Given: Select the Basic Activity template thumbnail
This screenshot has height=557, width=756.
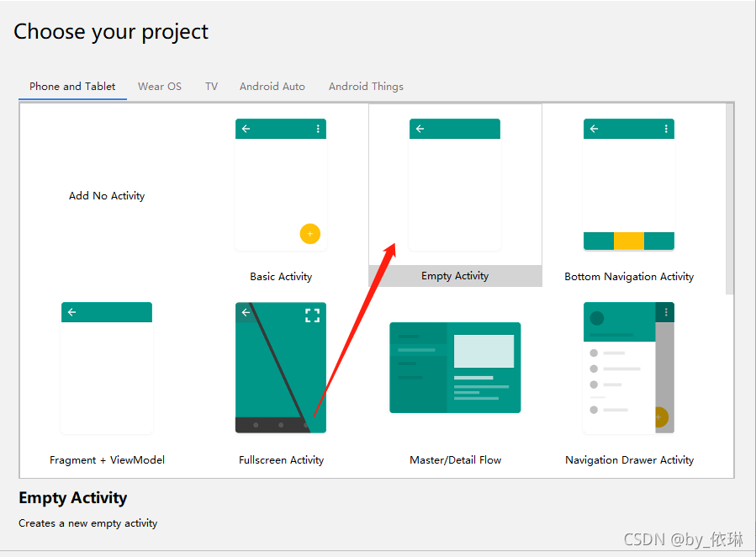Looking at the screenshot, I should point(281,185).
